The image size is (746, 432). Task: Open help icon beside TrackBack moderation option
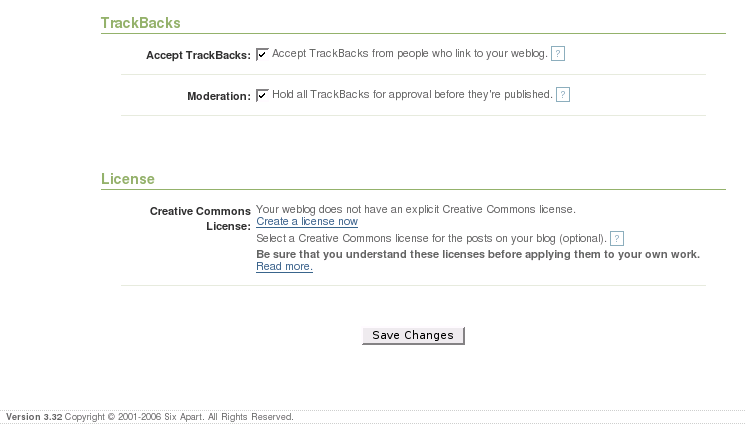click(563, 95)
